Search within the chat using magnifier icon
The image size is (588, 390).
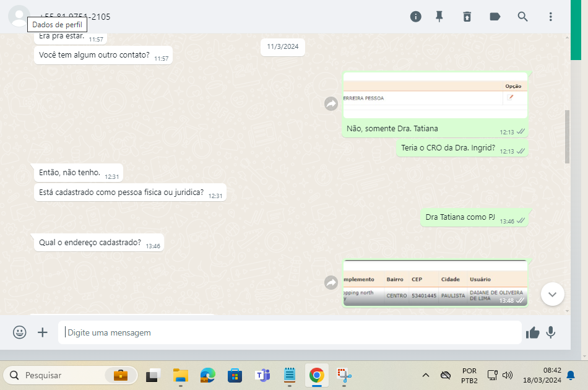523,17
